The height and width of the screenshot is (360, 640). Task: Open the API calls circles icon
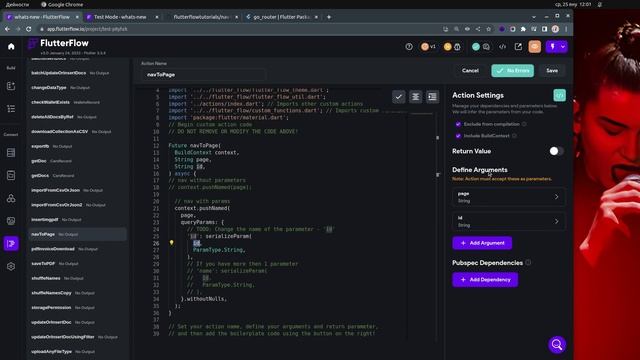click(x=11, y=198)
